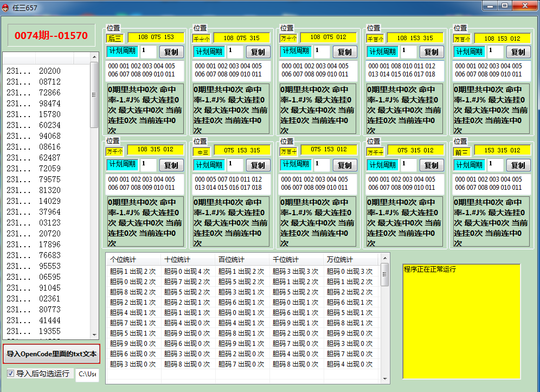Select the history row with number 20200
Viewport: 540px width, 392px height.
(47, 71)
